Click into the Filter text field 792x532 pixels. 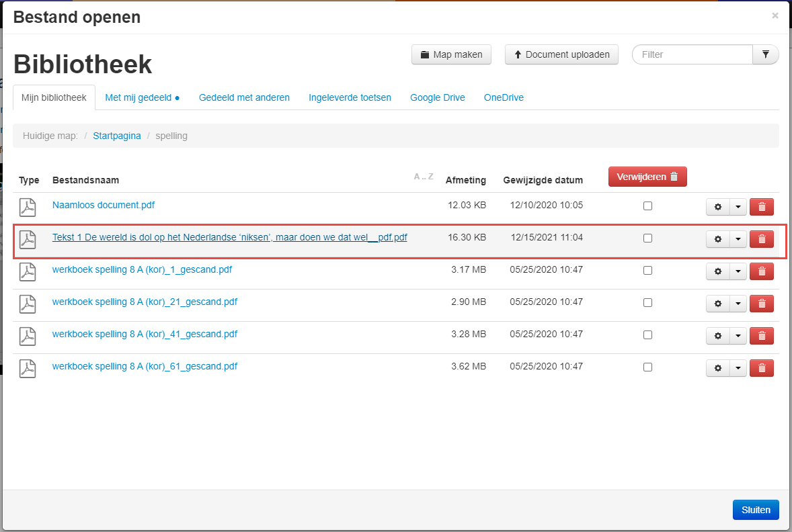[692, 54]
